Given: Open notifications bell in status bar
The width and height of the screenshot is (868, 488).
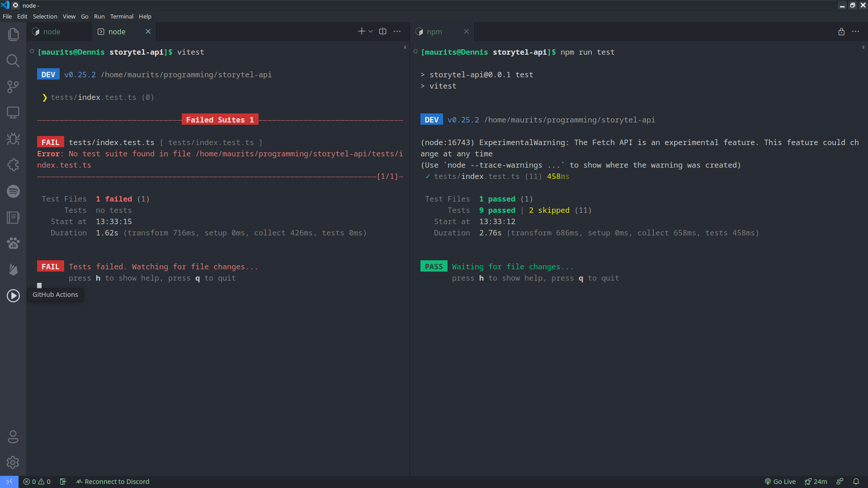Looking at the screenshot, I should (x=856, y=482).
